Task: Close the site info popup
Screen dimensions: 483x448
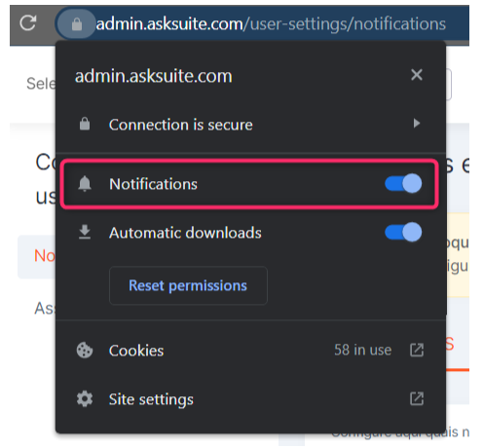Action: coord(417,75)
